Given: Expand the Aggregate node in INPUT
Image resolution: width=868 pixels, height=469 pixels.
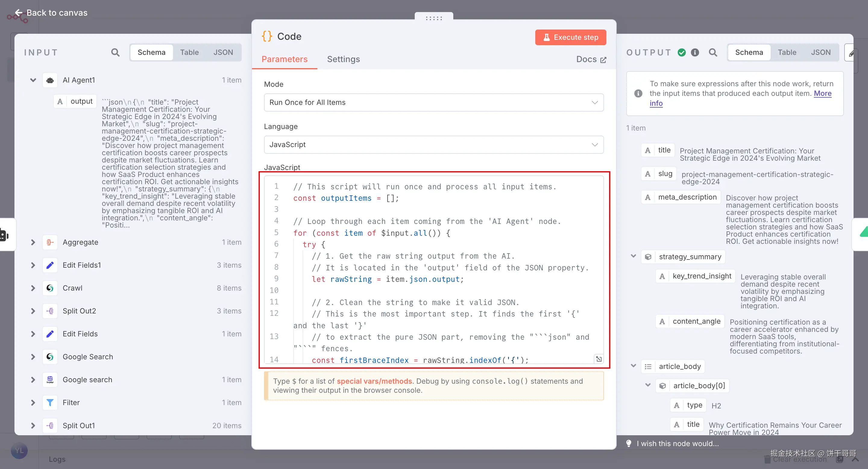Looking at the screenshot, I should [x=33, y=242].
